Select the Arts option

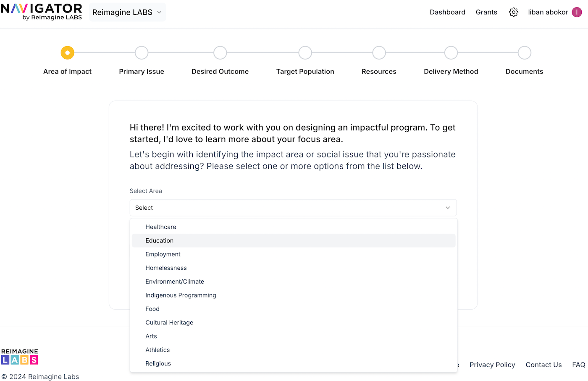[294, 336]
